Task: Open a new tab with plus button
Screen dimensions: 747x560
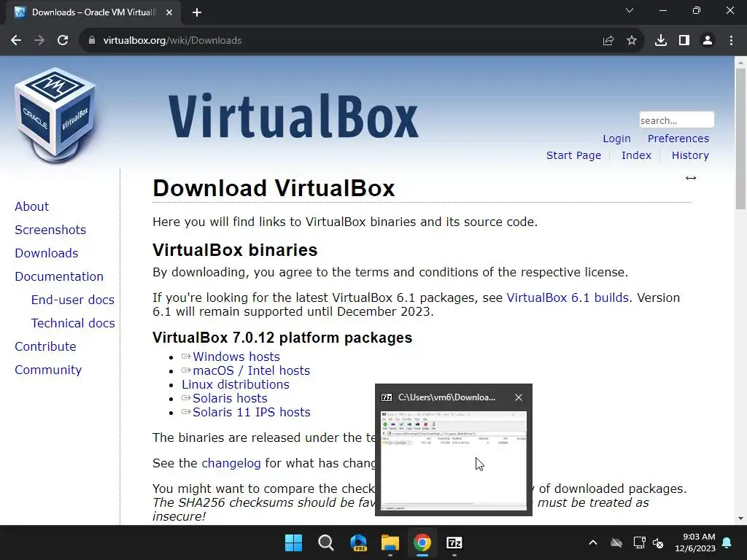Action: point(197,12)
